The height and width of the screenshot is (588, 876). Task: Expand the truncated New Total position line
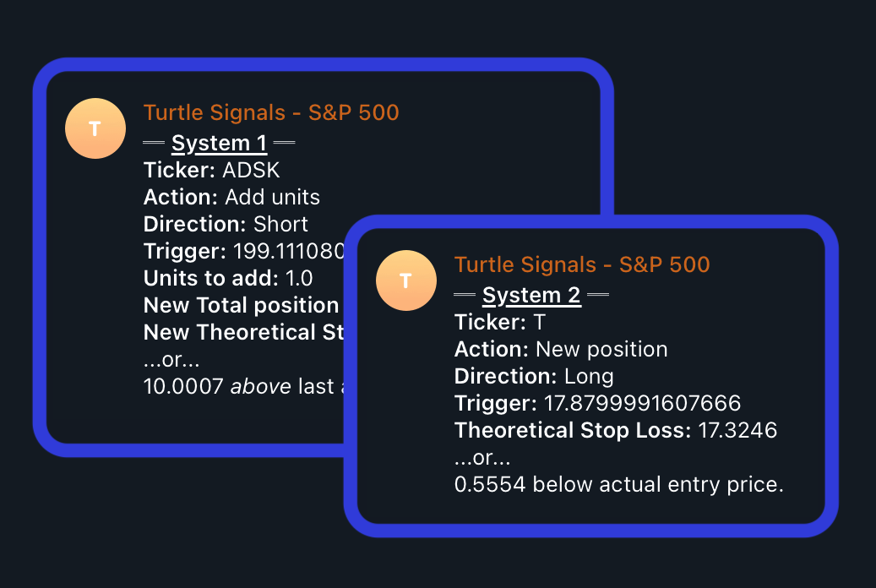pyautogui.click(x=242, y=305)
